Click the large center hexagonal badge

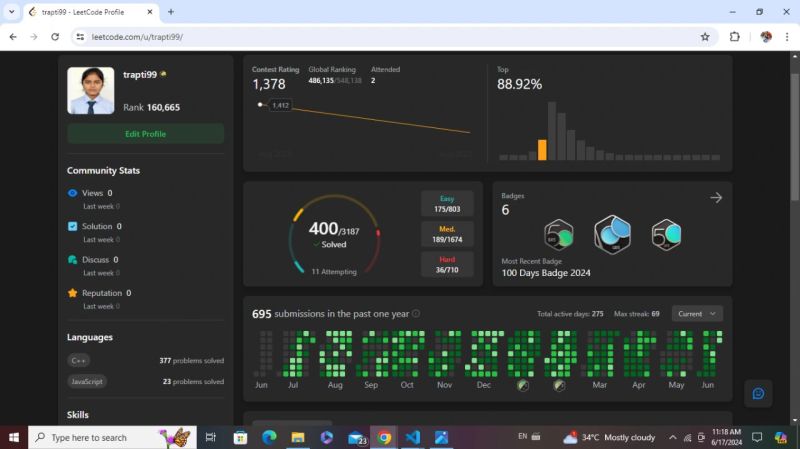pyautogui.click(x=612, y=235)
